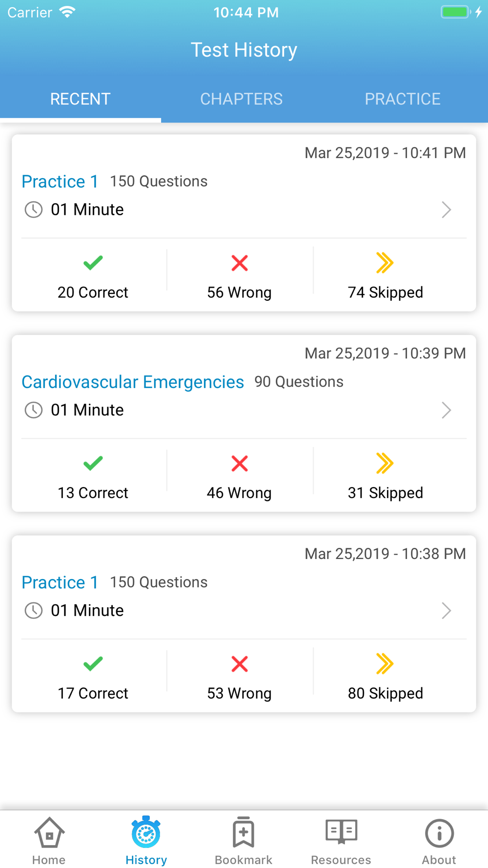
Task: Tap the 74 Skipped label
Action: point(386,292)
